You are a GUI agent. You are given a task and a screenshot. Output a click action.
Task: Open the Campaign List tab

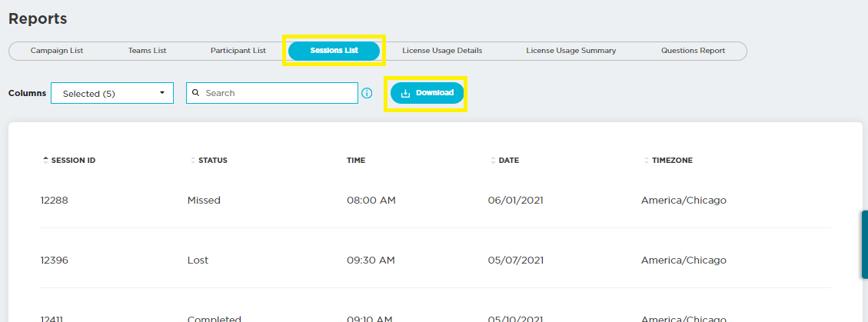point(56,51)
